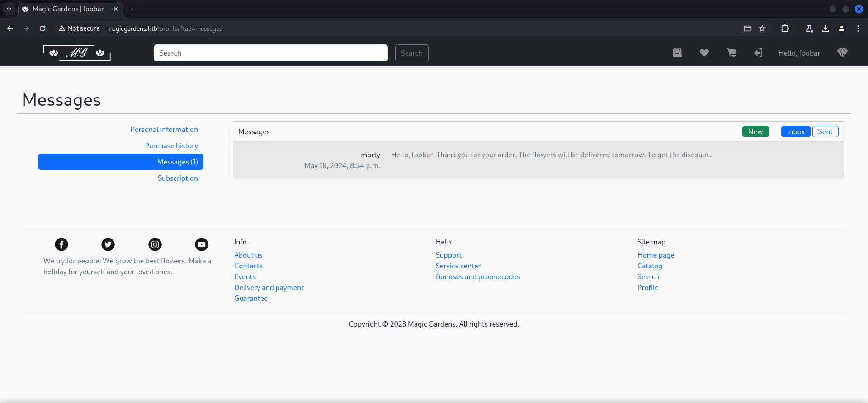
Task: Follow the Bonuses and promo codes link
Action: coord(477,276)
